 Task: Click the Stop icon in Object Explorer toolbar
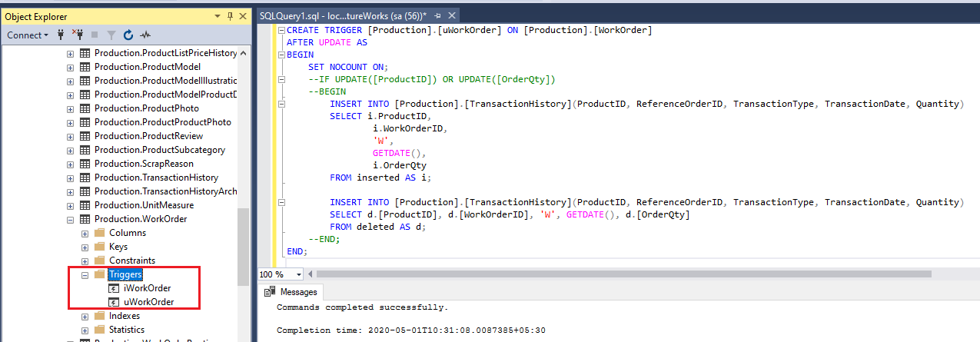pos(95,35)
